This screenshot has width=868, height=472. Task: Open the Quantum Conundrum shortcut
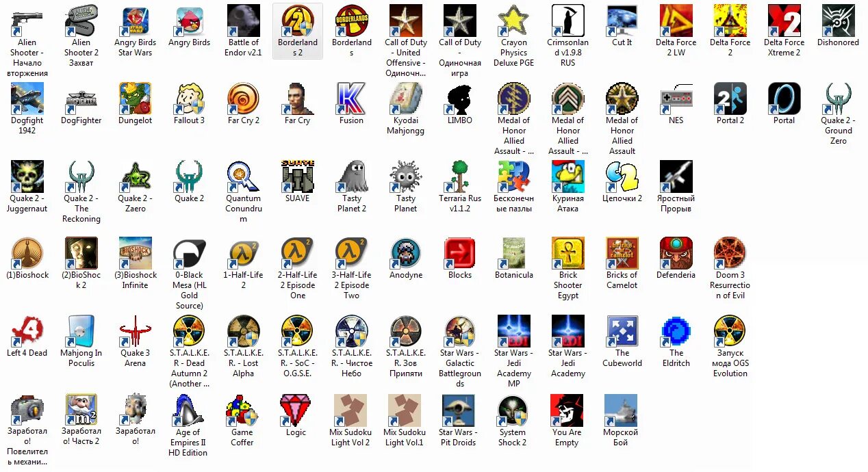pyautogui.click(x=244, y=176)
